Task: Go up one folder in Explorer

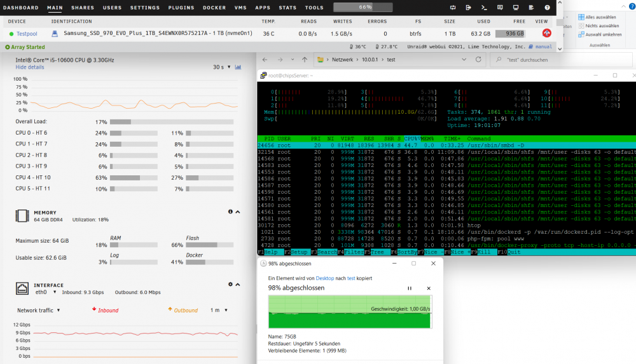Action: (x=305, y=60)
